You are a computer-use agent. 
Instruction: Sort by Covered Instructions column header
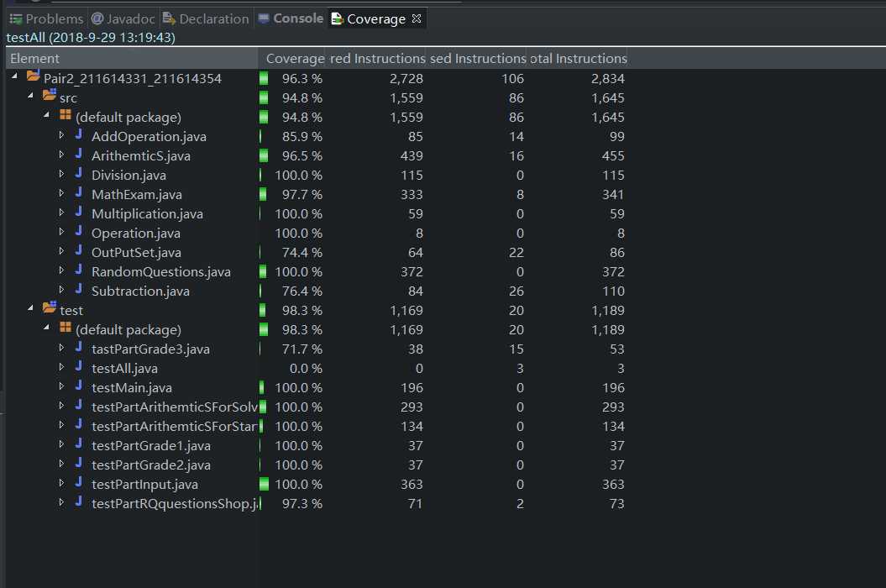coord(376,58)
